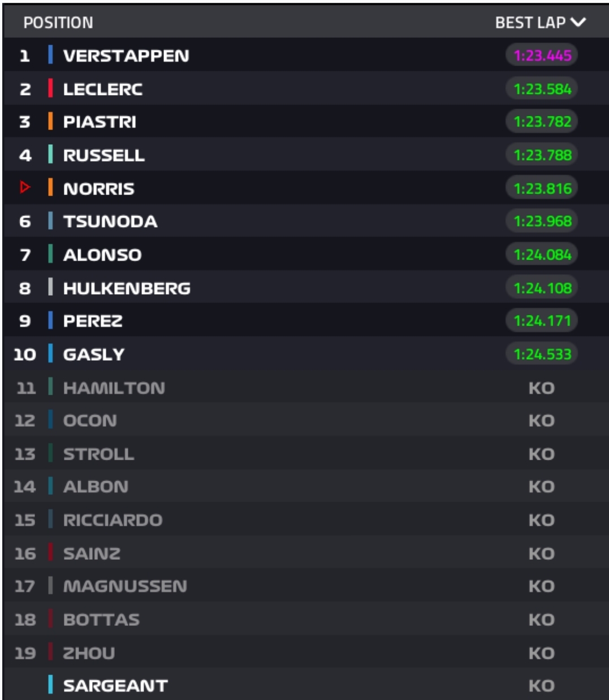The height and width of the screenshot is (700, 609).
Task: Click the red arrow beside Norris
Action: 24,187
